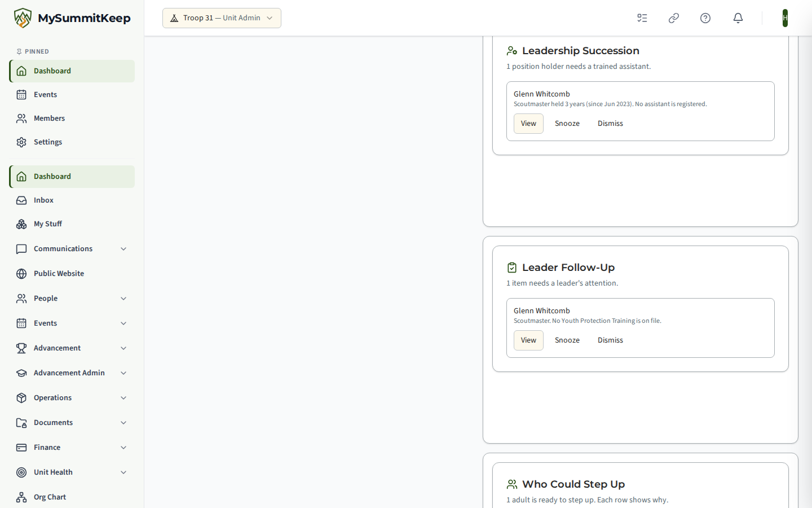Open the help question mark icon

point(705,18)
